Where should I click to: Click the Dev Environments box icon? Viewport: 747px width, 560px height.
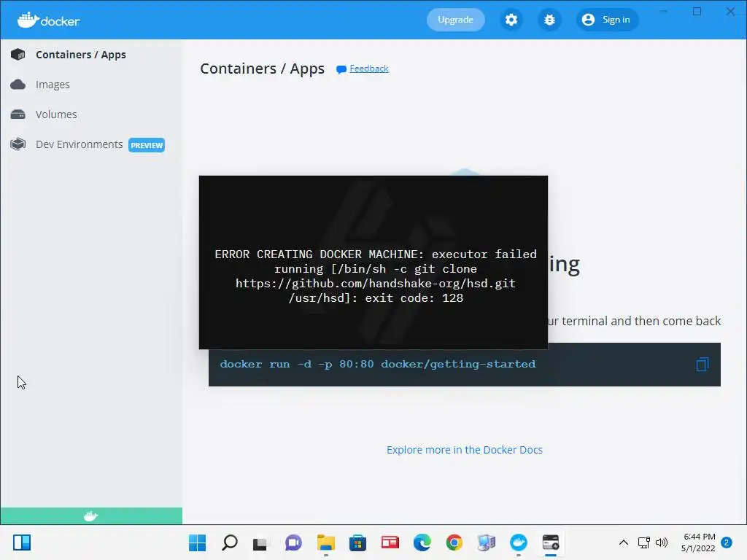coord(18,144)
